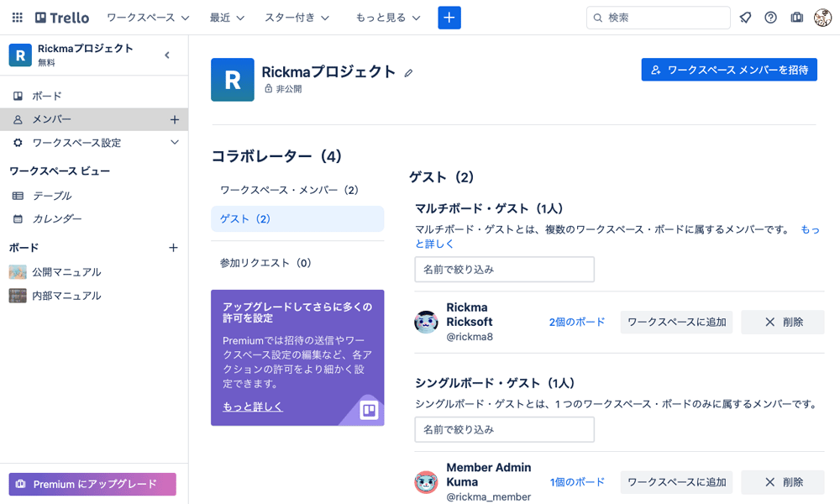Click the @rickma_member username text

click(489, 497)
